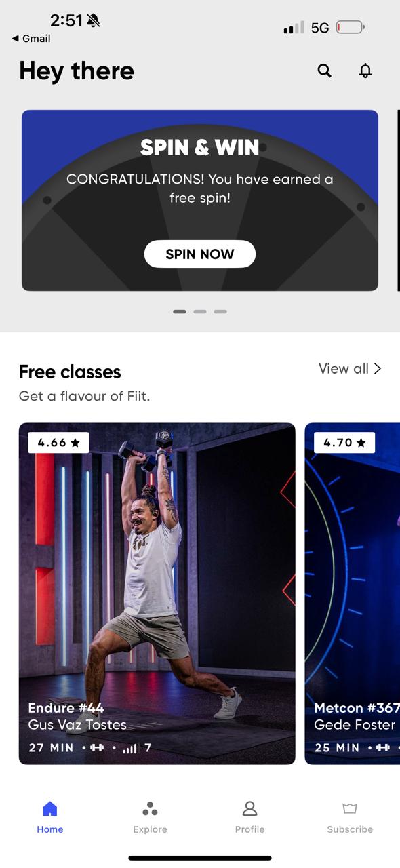Tap the 4.70 star rating badge
The height and width of the screenshot is (868, 400).
point(344,443)
